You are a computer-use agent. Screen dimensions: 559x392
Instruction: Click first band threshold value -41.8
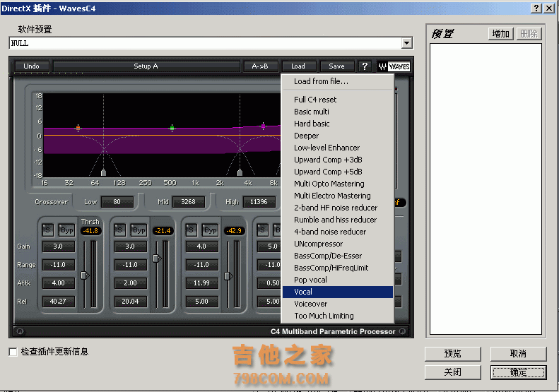pyautogui.click(x=90, y=231)
